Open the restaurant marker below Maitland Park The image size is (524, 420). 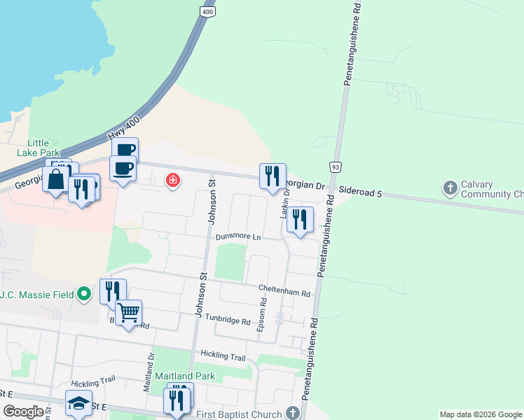coord(177,402)
